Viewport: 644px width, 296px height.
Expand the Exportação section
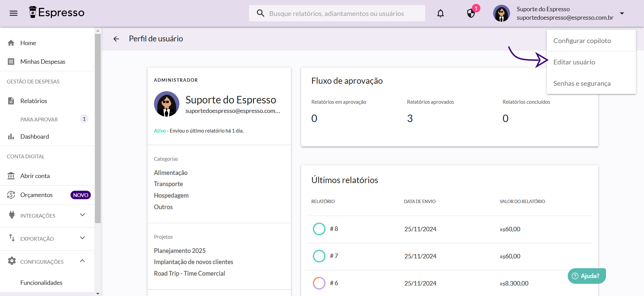tap(82, 238)
